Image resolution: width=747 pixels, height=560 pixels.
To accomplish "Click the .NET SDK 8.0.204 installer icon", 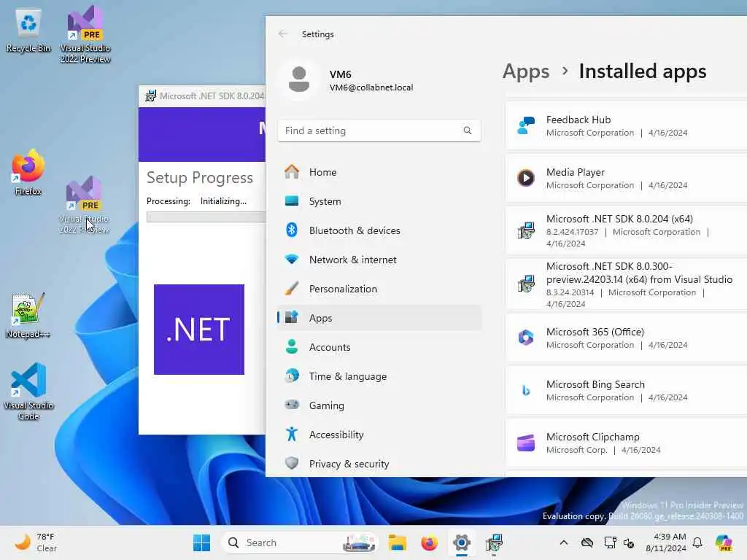I will coord(526,230).
